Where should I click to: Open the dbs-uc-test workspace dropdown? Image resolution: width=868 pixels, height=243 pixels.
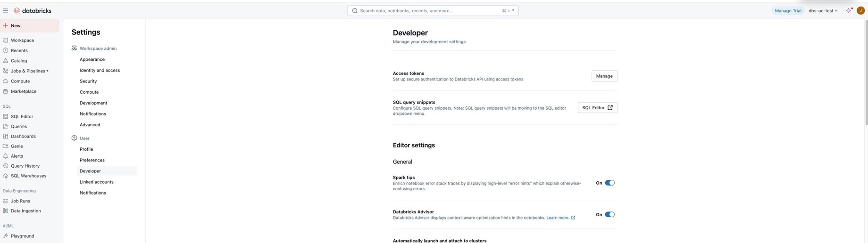823,10
